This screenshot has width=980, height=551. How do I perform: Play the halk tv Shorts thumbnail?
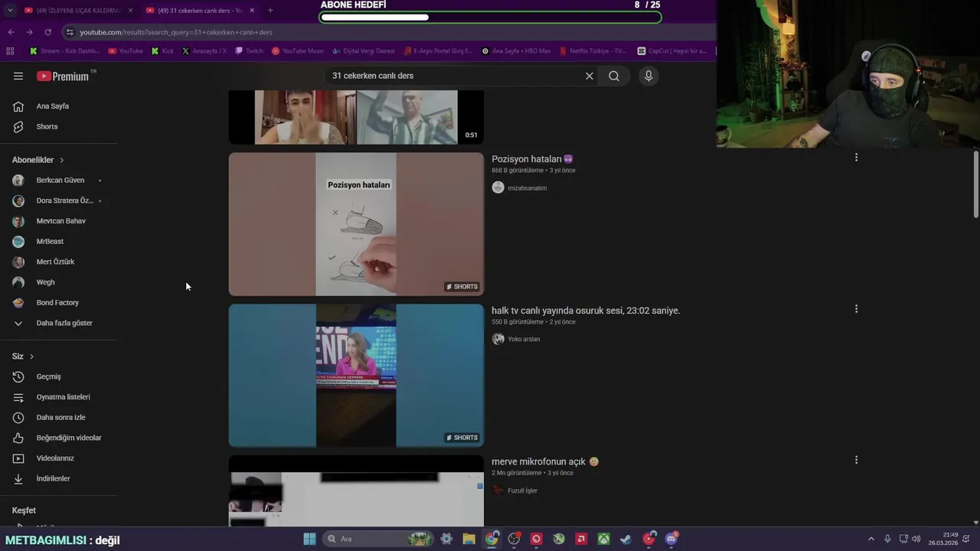coord(356,376)
